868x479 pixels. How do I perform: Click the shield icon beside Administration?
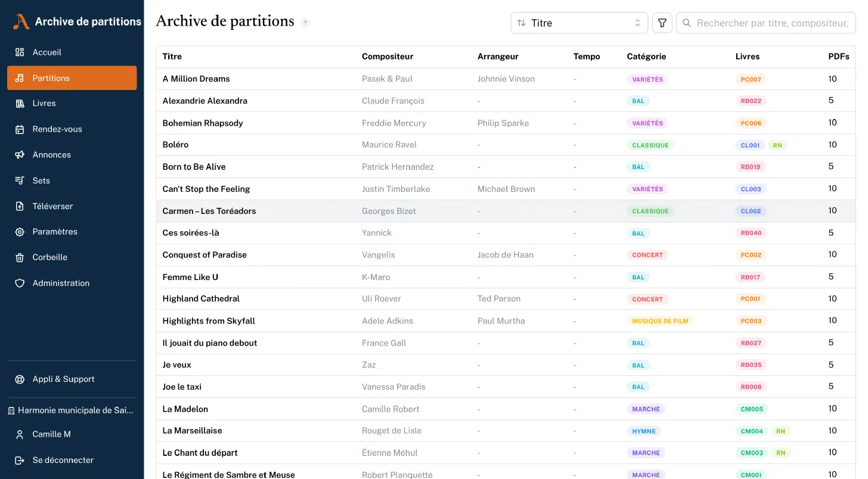coord(20,283)
